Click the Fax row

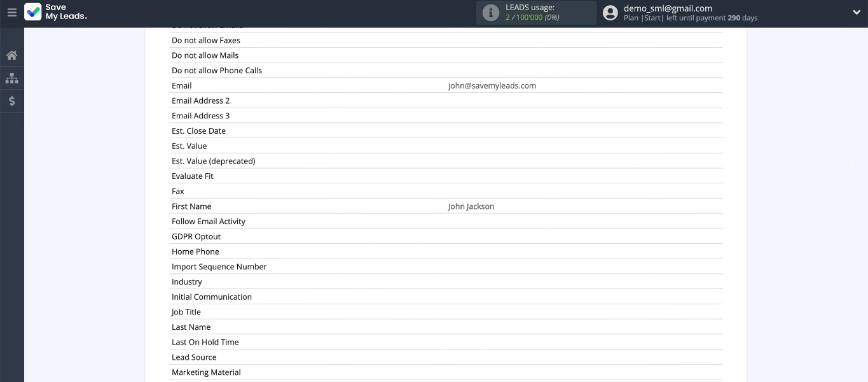click(x=445, y=191)
